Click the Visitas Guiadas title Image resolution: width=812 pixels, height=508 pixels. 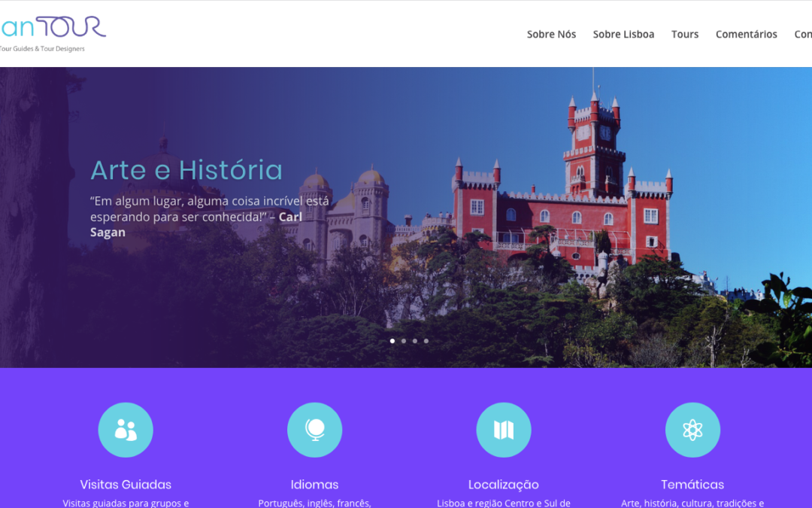(x=126, y=485)
